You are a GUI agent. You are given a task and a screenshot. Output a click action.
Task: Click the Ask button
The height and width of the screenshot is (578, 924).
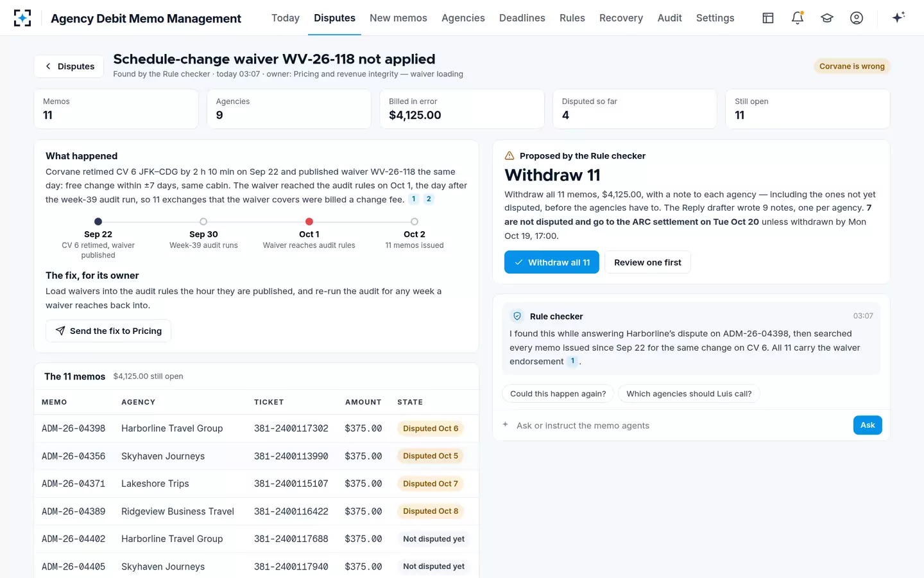pyautogui.click(x=868, y=425)
